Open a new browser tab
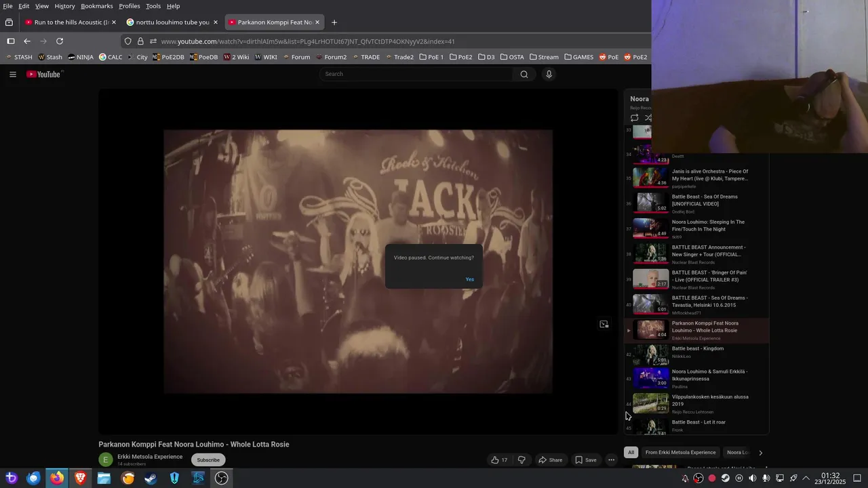Viewport: 868px width, 488px height. (x=334, y=22)
